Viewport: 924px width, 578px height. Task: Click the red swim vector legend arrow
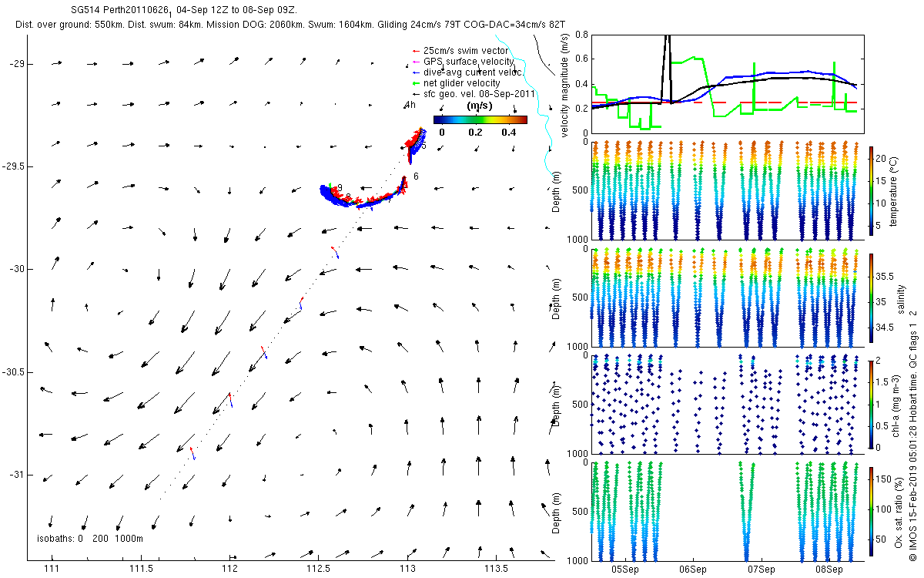tap(417, 51)
